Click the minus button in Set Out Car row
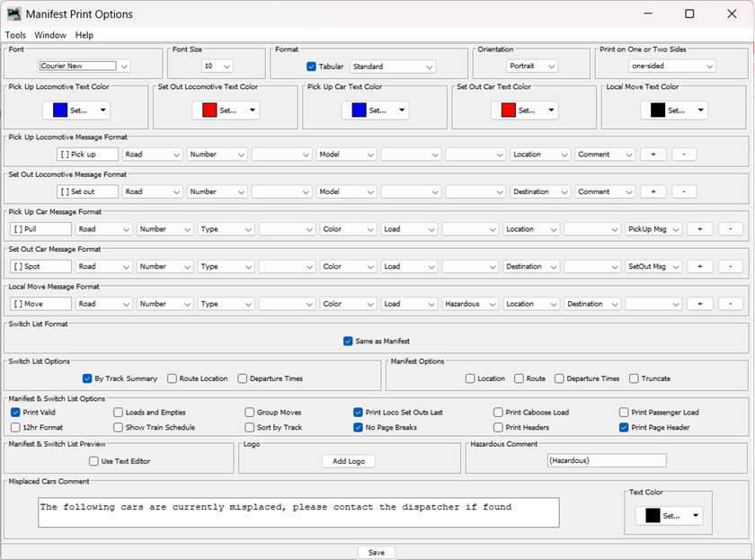755x560 pixels. click(x=731, y=267)
